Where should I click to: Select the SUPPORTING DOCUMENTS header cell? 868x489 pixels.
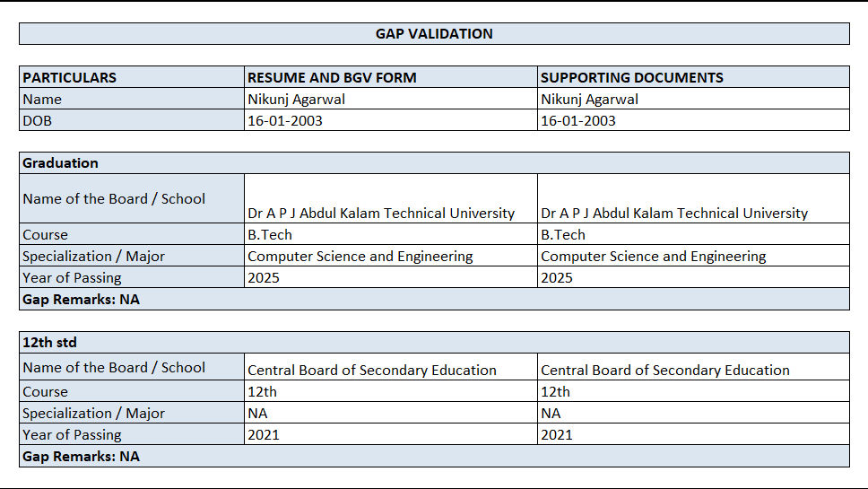tap(693, 77)
